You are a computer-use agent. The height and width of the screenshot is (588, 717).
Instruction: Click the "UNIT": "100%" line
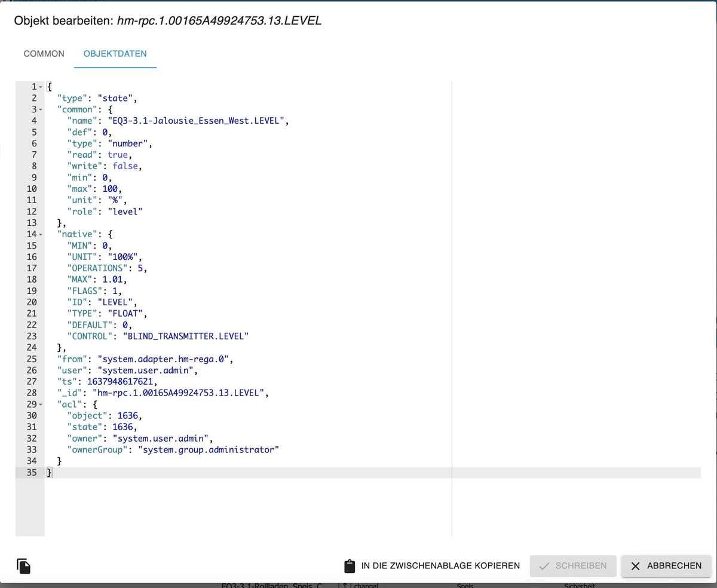(x=105, y=257)
